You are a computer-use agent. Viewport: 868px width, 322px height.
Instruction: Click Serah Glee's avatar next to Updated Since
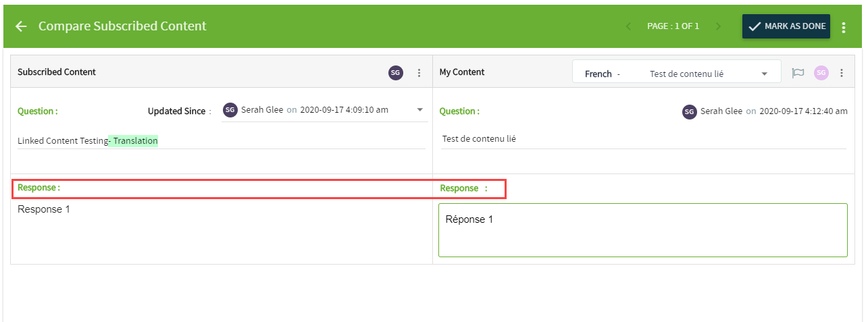pos(230,110)
